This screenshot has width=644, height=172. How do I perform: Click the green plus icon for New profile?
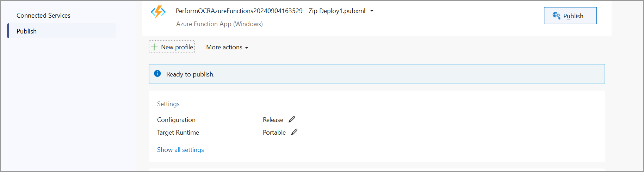[x=154, y=47]
